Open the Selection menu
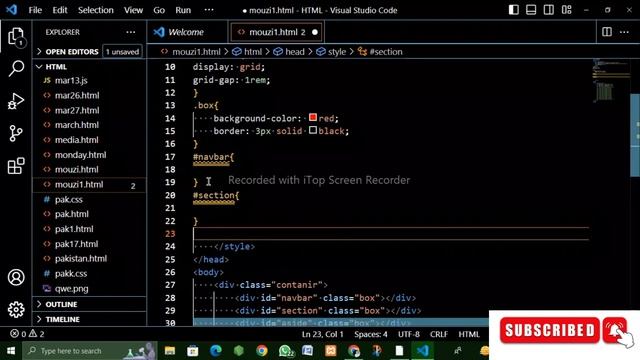This screenshot has height=360, width=640. 96,10
